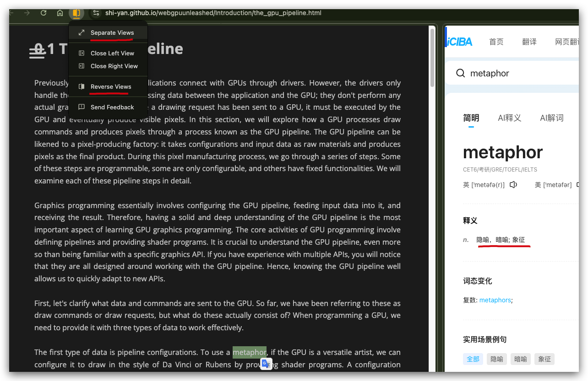Image resolution: width=588 pixels, height=381 pixels.
Task: Toggle the split view toolbar button
Action: [x=76, y=13]
